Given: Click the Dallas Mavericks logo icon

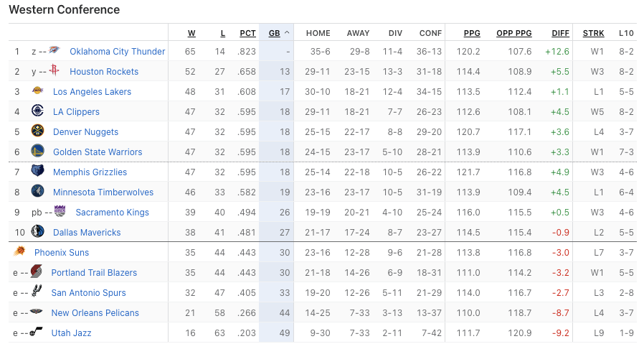Looking at the screenshot, I should (37, 231).
